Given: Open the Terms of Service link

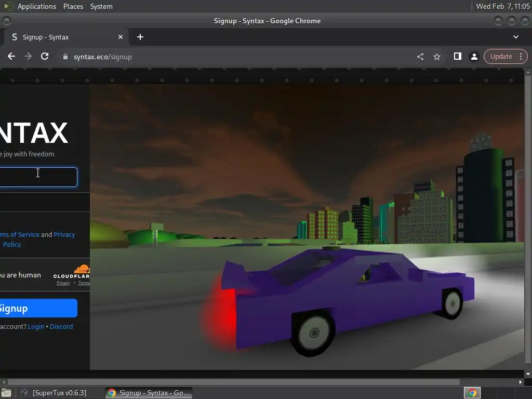Looking at the screenshot, I should click(20, 234).
